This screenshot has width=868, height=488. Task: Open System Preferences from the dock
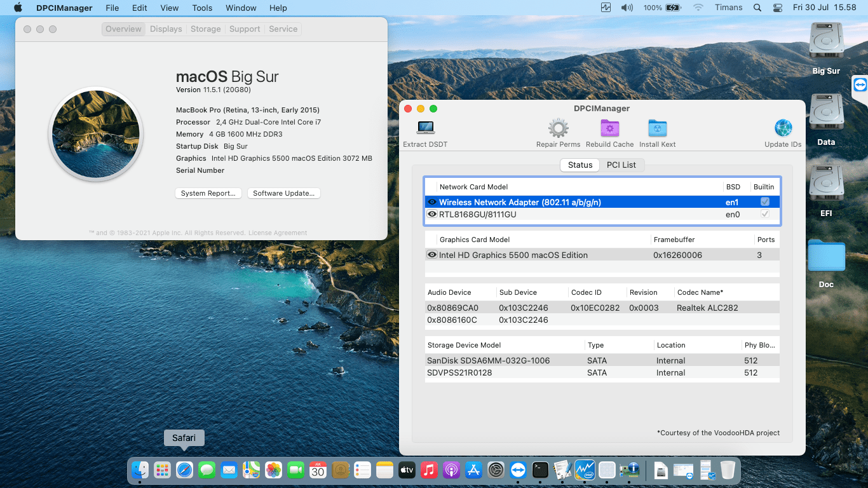[x=496, y=470]
